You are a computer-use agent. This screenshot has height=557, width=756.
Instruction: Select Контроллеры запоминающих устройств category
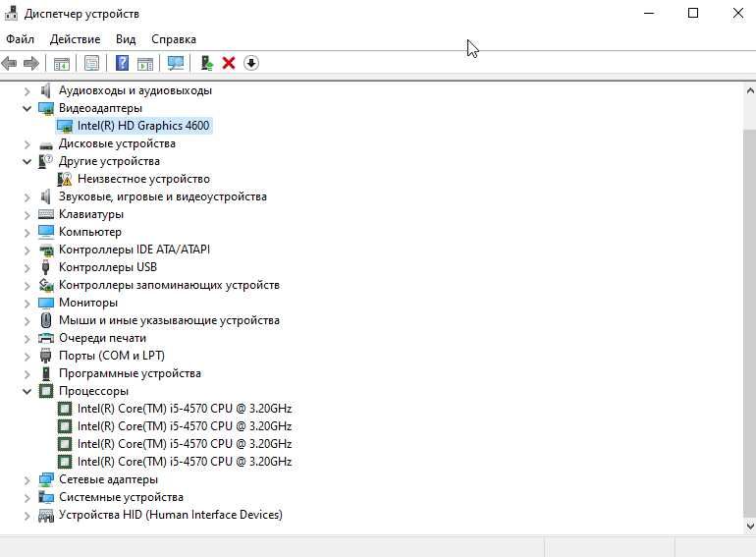point(169,285)
